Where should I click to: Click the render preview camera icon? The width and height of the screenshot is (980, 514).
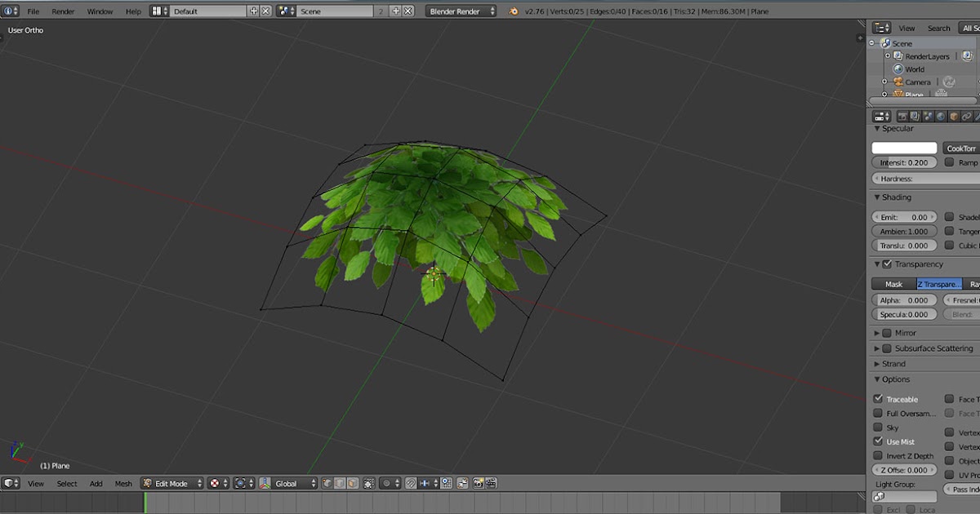479,483
